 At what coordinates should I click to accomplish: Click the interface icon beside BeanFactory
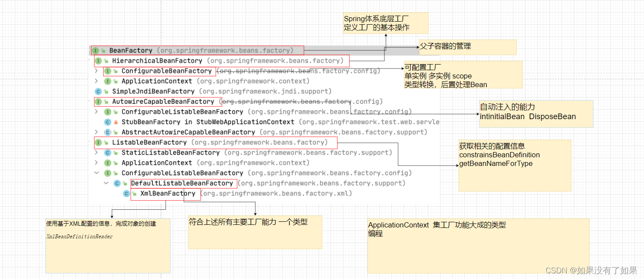[95, 50]
